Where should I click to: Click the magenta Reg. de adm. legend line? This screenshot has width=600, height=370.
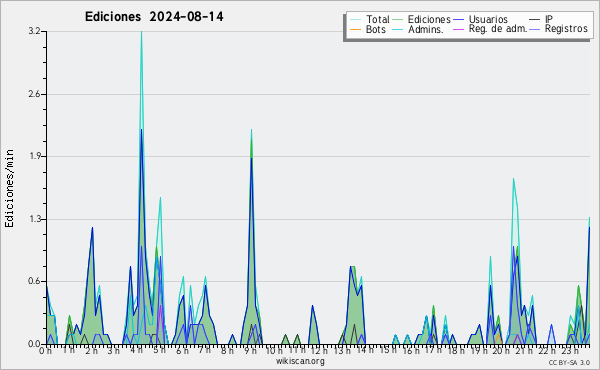pyautogui.click(x=458, y=29)
